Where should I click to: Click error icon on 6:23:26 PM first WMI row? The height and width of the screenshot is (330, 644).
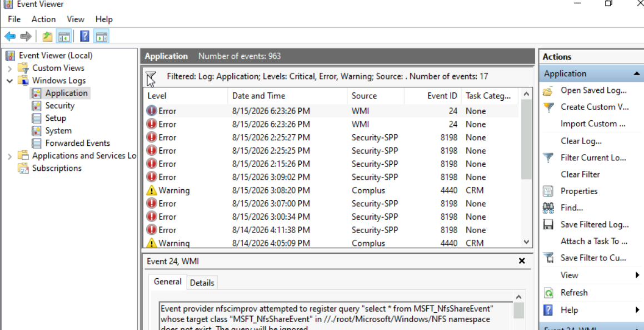coord(152,111)
